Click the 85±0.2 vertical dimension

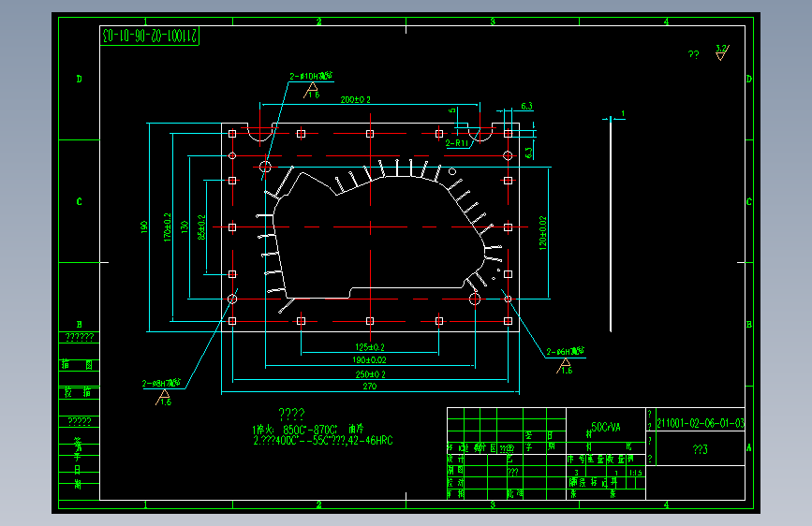pos(201,227)
